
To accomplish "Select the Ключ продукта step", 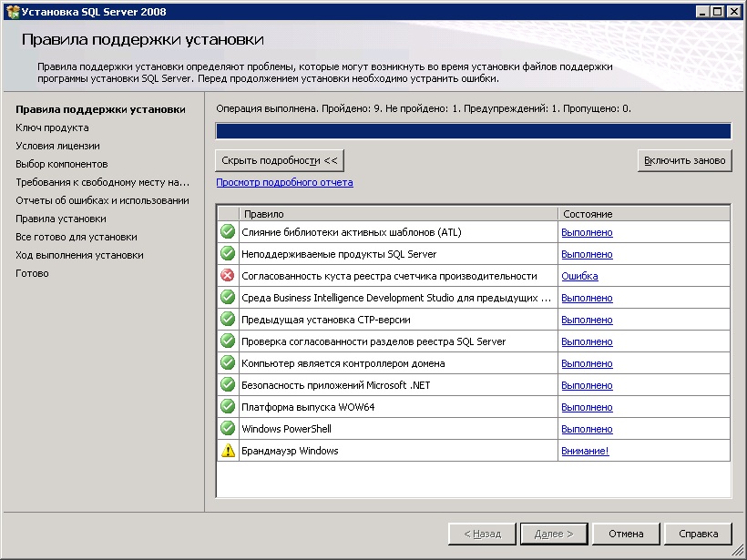I will (52, 127).
